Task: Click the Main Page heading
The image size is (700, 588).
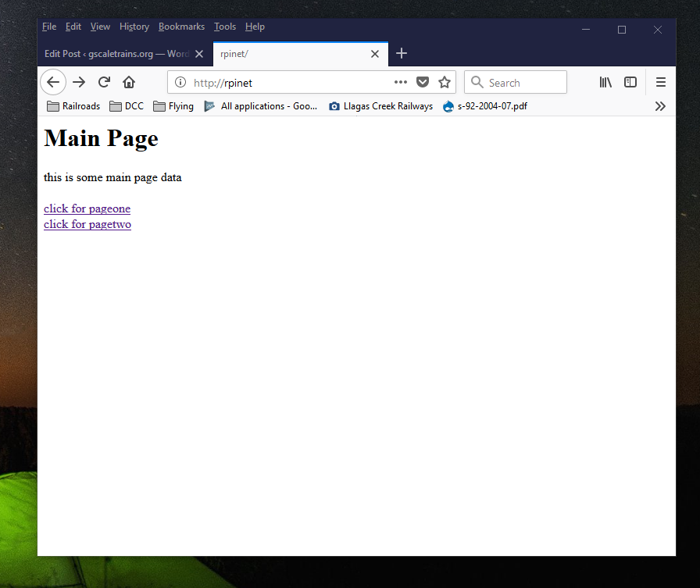Action: pyautogui.click(x=102, y=138)
